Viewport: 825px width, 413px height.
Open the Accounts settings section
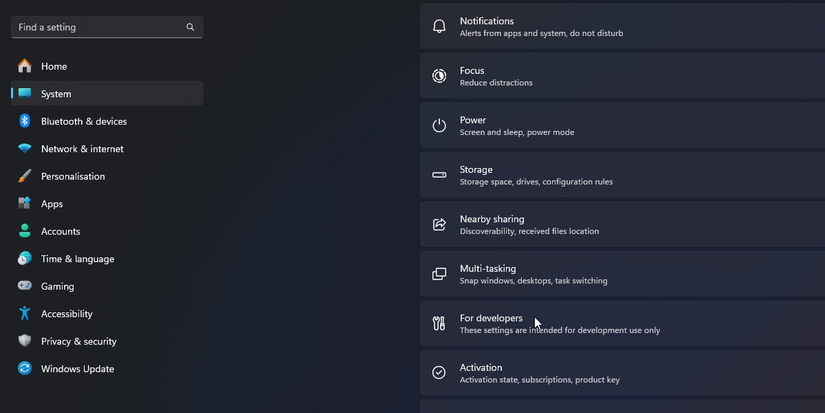click(60, 231)
